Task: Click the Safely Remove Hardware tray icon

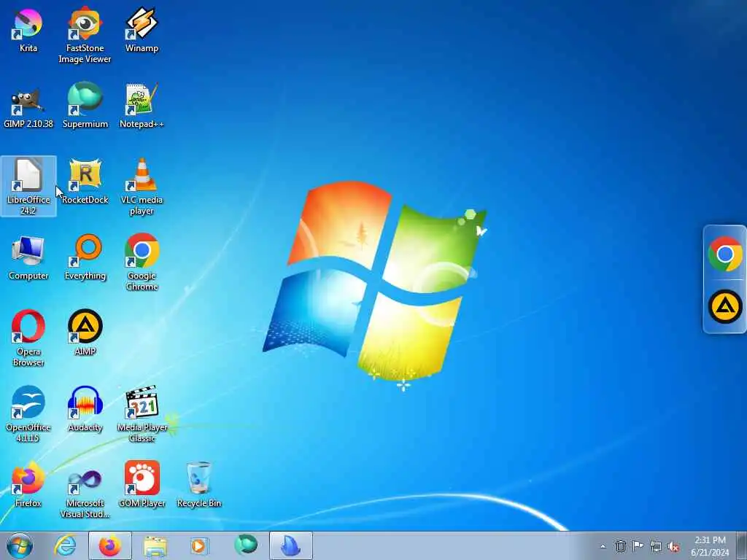Action: point(620,546)
